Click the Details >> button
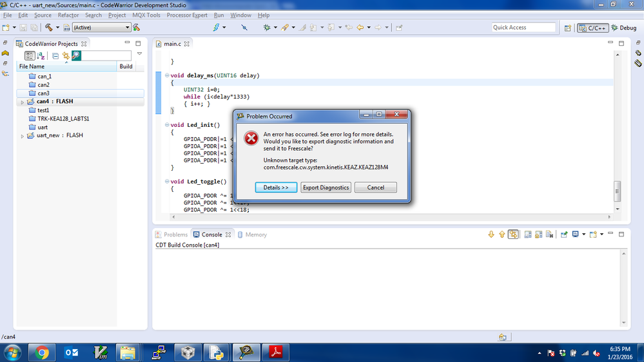Viewport: 644px width, 362px height. pyautogui.click(x=276, y=187)
